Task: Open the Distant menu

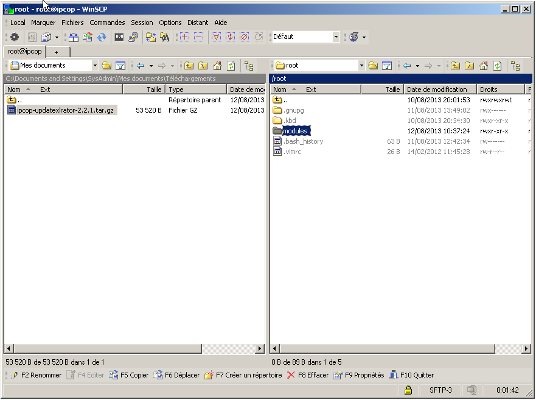Action: (198, 23)
